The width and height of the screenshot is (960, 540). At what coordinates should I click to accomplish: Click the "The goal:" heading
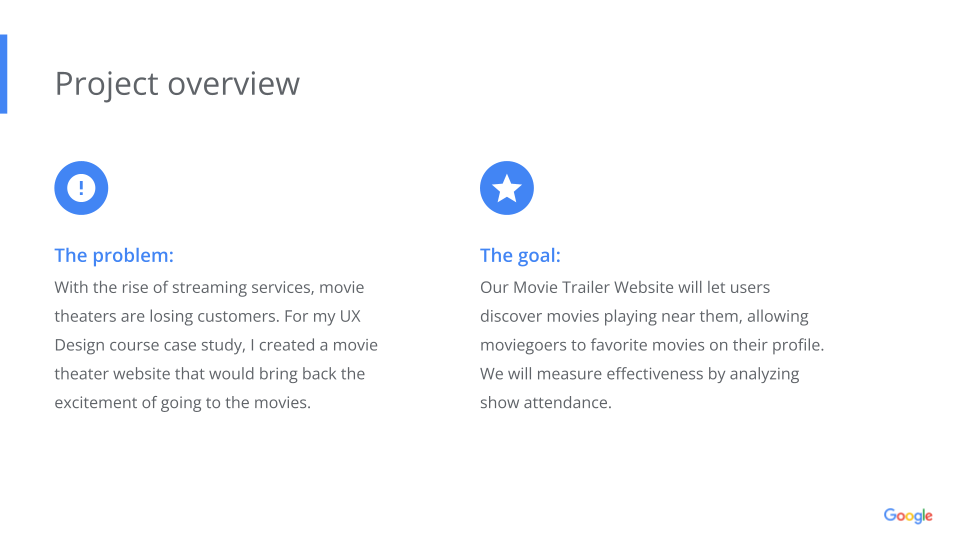[520, 256]
